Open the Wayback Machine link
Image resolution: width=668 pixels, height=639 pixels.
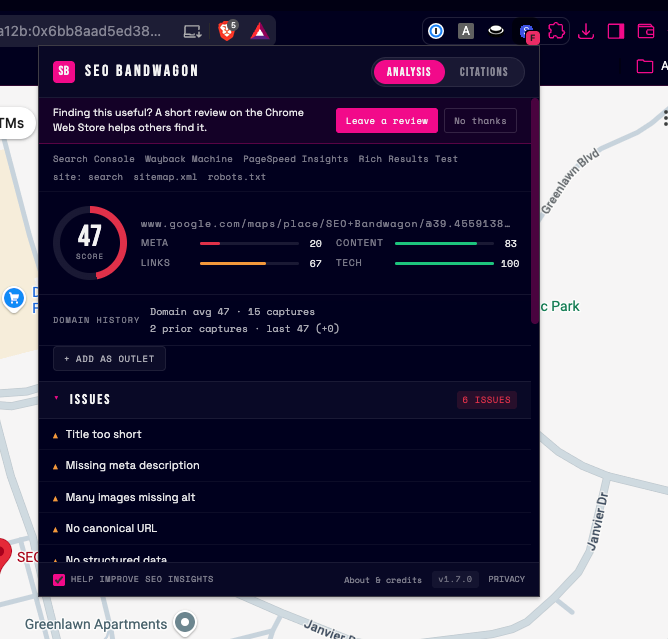click(x=189, y=159)
